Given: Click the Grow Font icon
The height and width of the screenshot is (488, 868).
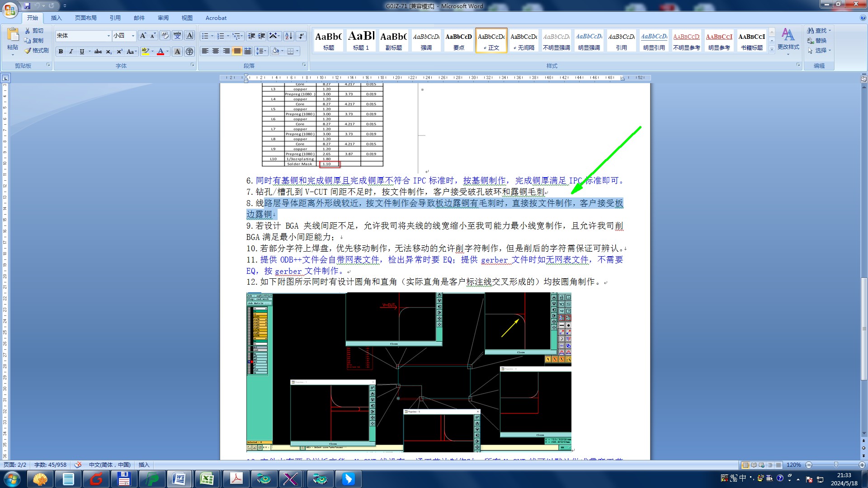Looking at the screenshot, I should coord(142,36).
